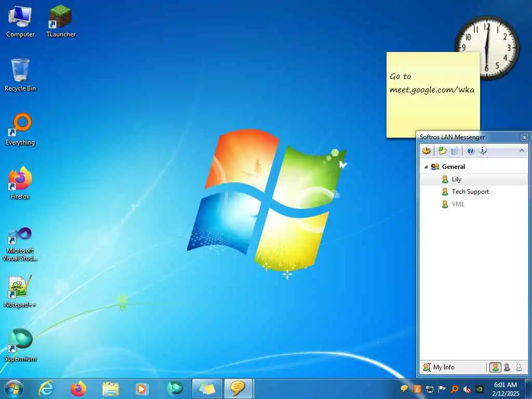
Task: Select the Notepad++ desktop shortcut
Action: pyautogui.click(x=20, y=292)
